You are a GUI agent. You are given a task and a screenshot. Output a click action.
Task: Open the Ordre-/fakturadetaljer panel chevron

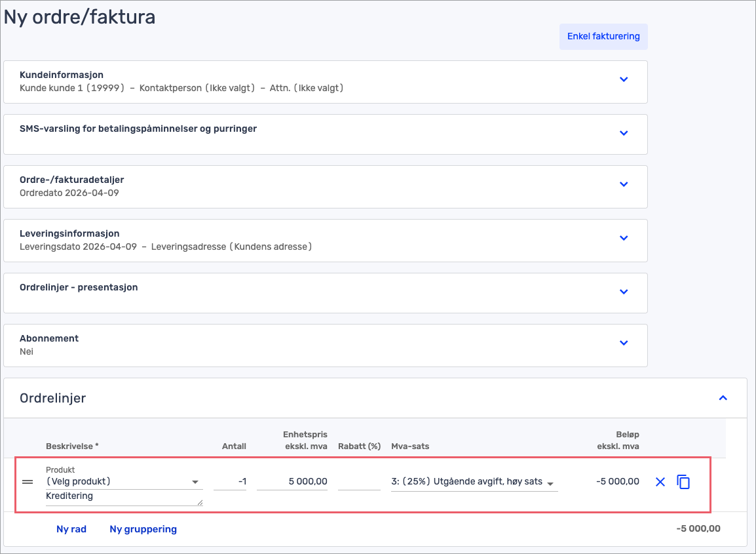coord(624,184)
